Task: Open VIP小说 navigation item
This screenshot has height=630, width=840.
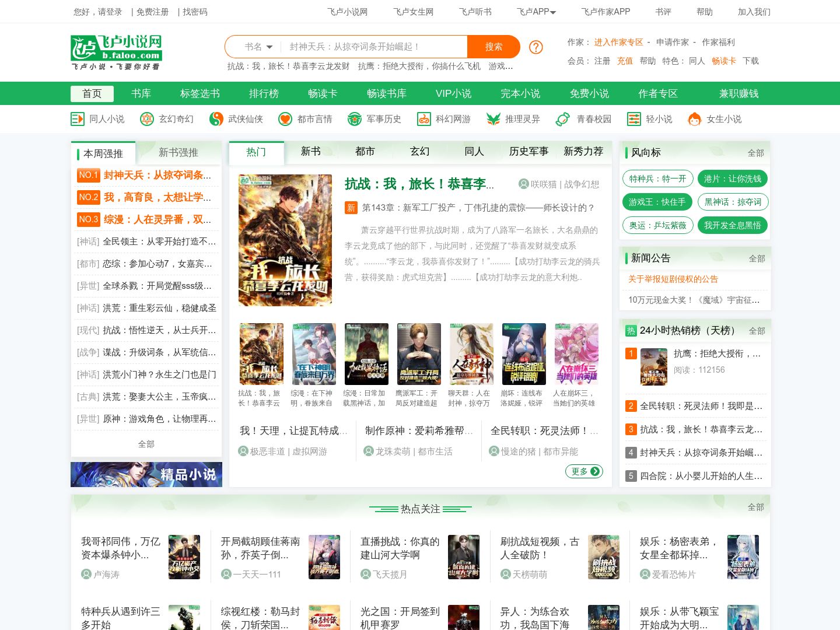Action: [x=453, y=94]
